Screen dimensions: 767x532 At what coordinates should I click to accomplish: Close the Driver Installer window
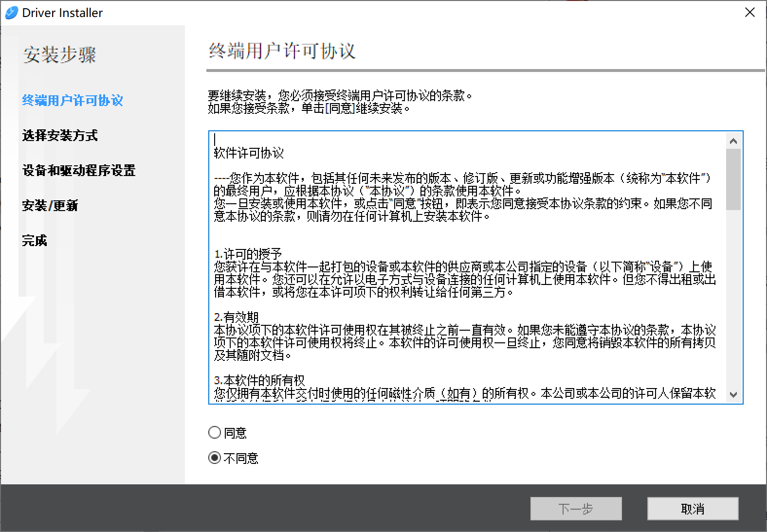[x=750, y=13]
